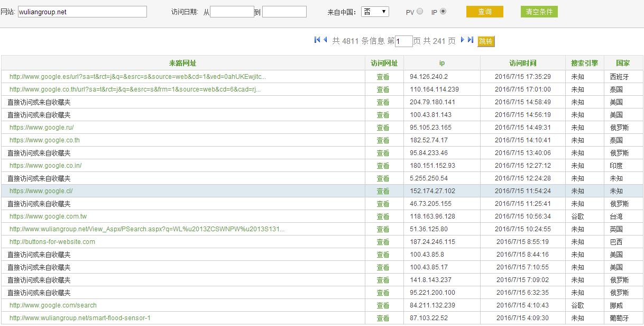Click the 搜索引擎 column header
The height and width of the screenshot is (326, 644).
tap(585, 63)
